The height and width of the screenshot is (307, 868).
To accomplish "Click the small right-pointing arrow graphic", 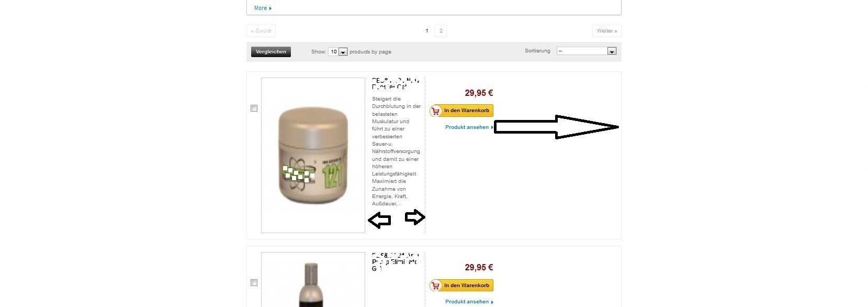I will (x=415, y=217).
